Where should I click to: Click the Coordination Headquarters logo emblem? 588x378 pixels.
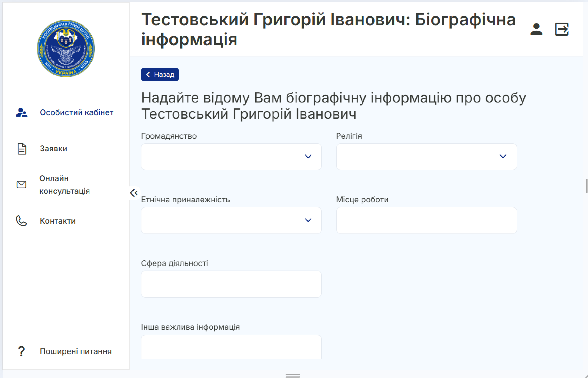click(66, 49)
